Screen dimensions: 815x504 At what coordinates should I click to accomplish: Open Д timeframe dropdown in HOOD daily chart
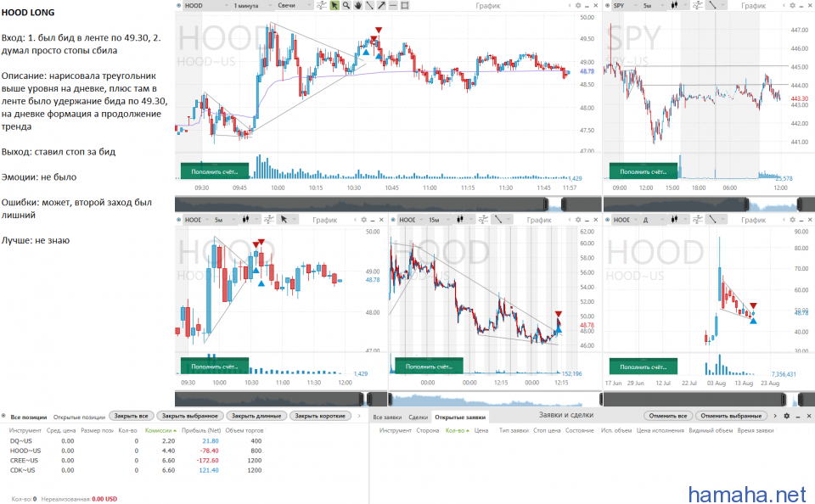pyautogui.click(x=654, y=220)
